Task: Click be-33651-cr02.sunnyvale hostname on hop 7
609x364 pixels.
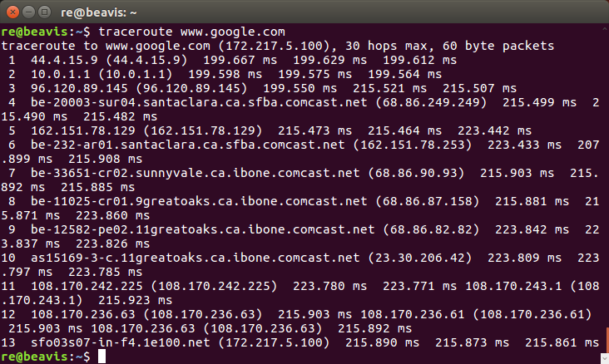Action: 196,173
